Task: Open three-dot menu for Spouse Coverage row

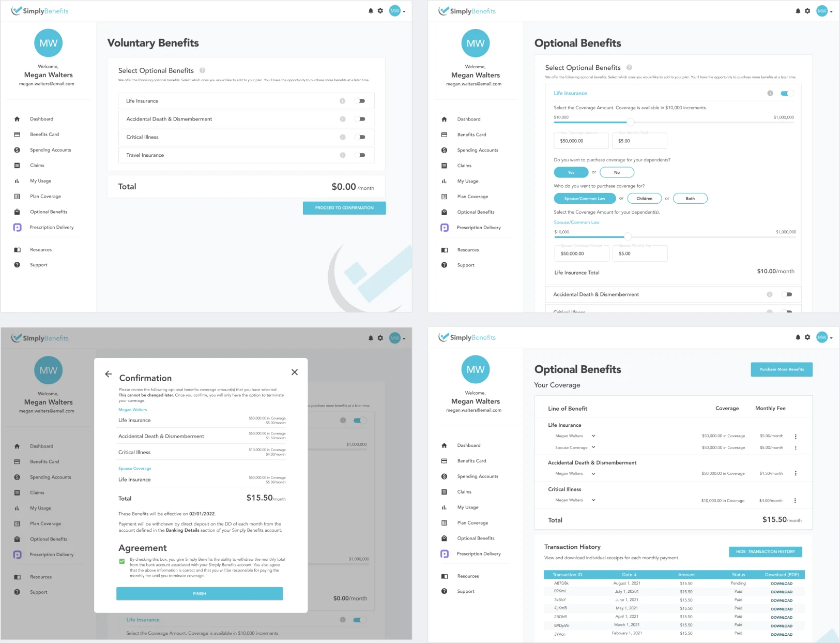Action: 796,448
